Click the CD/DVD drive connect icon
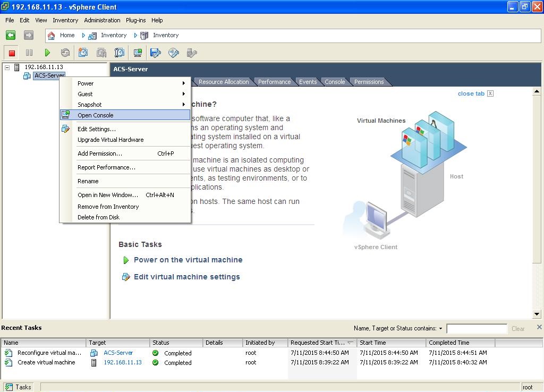 coord(174,53)
